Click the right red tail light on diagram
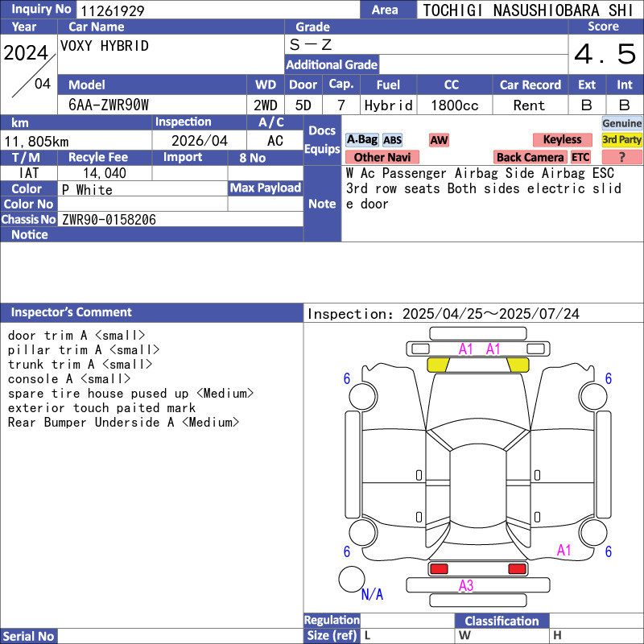The height and width of the screenshot is (644, 644). [517, 569]
